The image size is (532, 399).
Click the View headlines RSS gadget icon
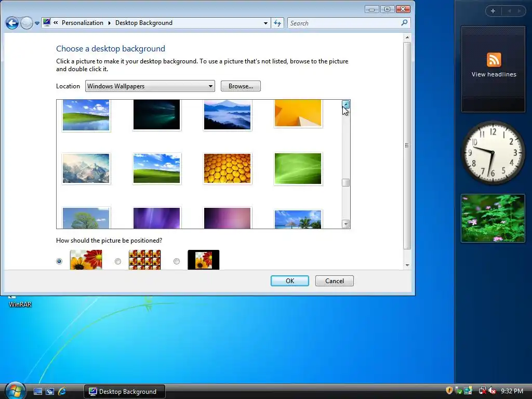pyautogui.click(x=494, y=60)
